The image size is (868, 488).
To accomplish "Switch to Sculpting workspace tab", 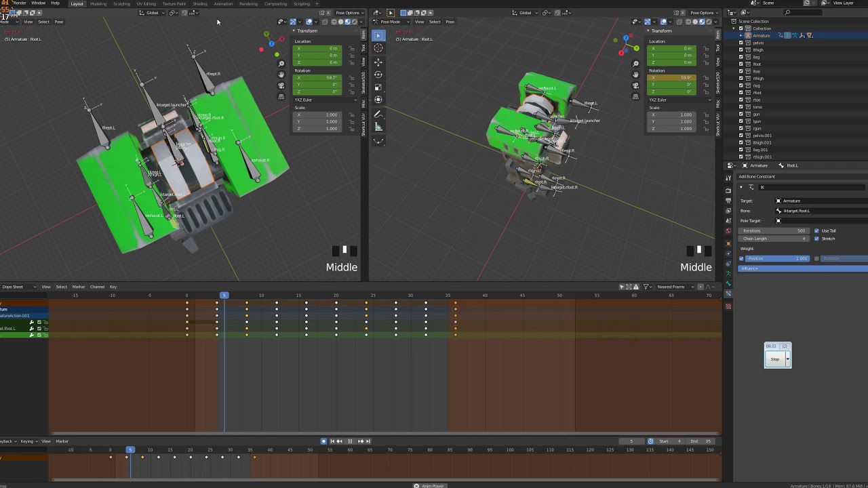I will click(122, 3).
